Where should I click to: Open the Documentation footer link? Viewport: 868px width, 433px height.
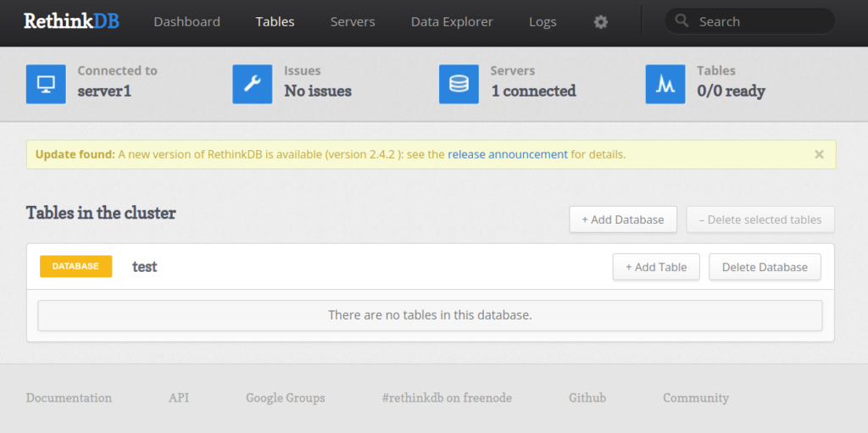click(x=69, y=398)
